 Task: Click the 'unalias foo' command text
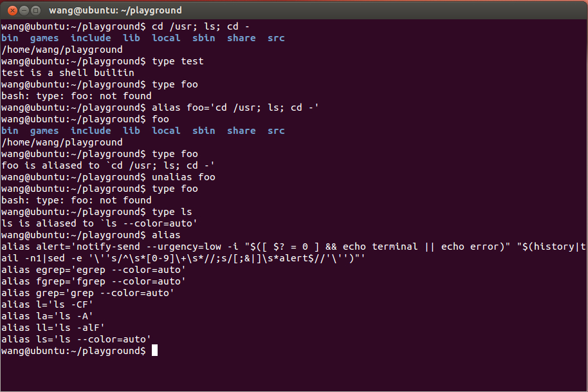pos(183,177)
